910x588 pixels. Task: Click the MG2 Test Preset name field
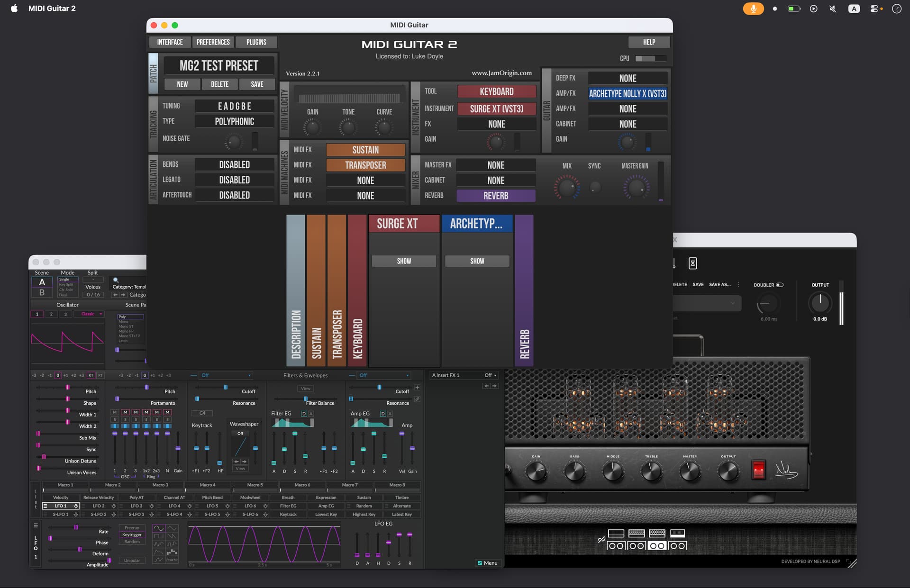[x=218, y=65]
